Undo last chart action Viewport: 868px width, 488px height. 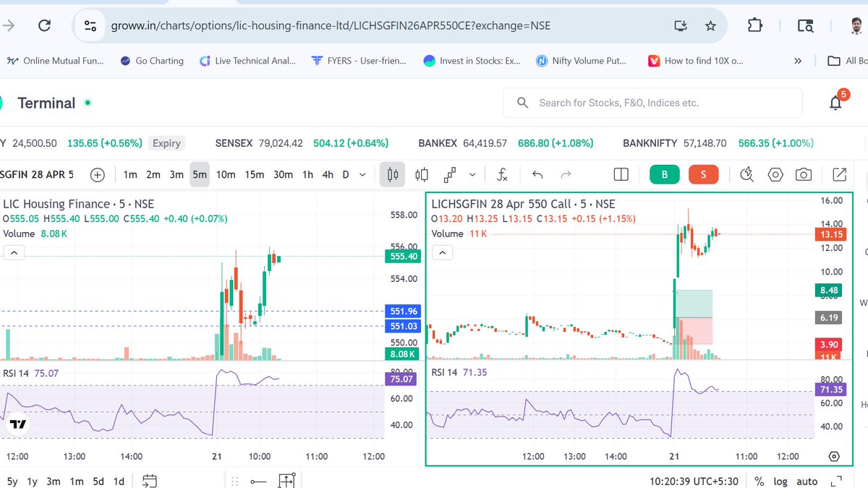537,174
